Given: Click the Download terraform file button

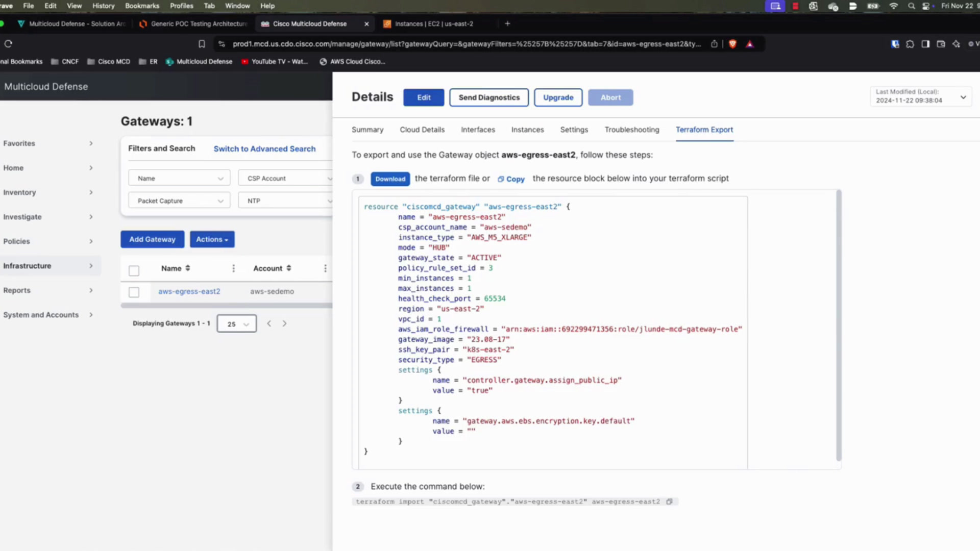Looking at the screenshot, I should click(x=390, y=179).
